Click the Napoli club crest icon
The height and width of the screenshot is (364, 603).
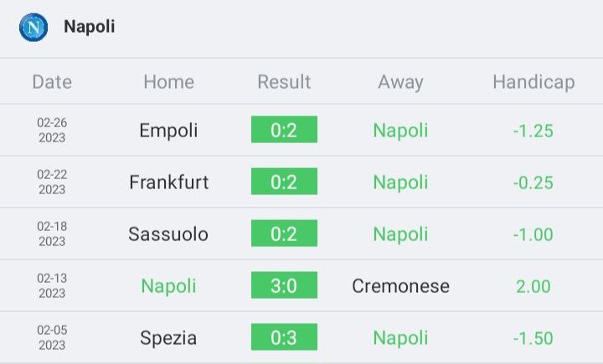(x=33, y=28)
